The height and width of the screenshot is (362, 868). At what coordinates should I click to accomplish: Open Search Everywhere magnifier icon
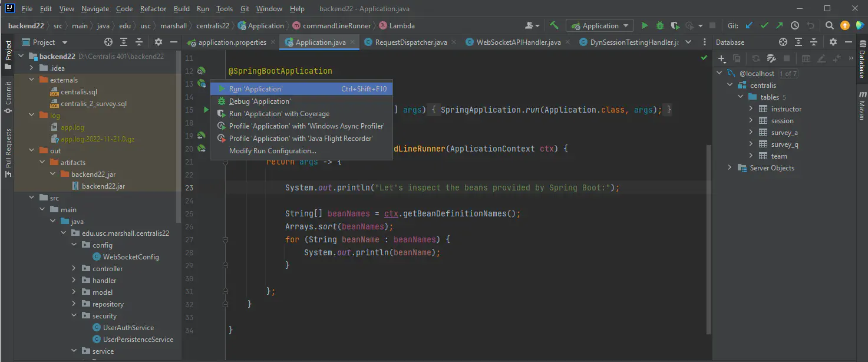click(829, 26)
